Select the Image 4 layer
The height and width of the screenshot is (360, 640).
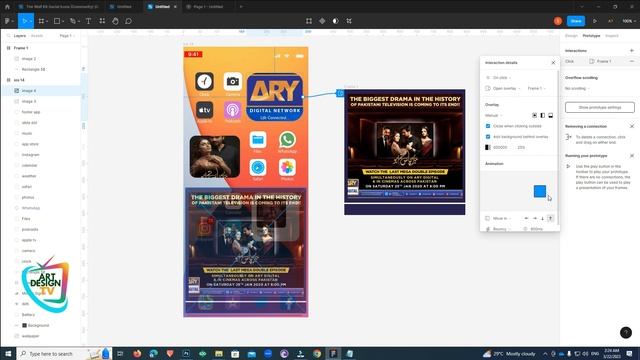tap(41, 91)
